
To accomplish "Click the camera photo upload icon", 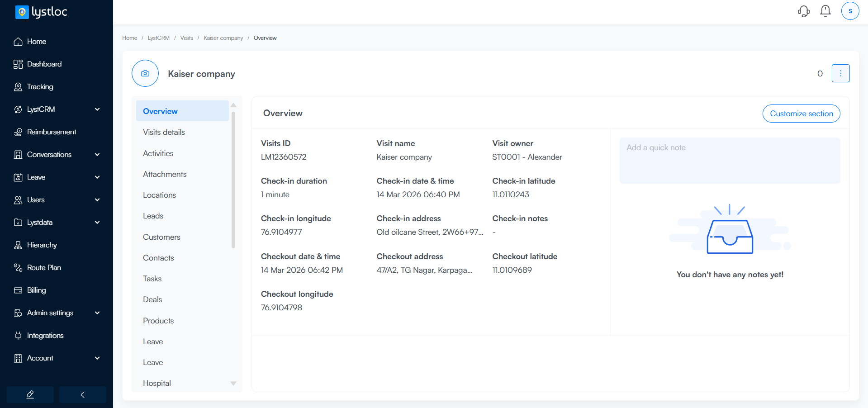I will pos(145,73).
